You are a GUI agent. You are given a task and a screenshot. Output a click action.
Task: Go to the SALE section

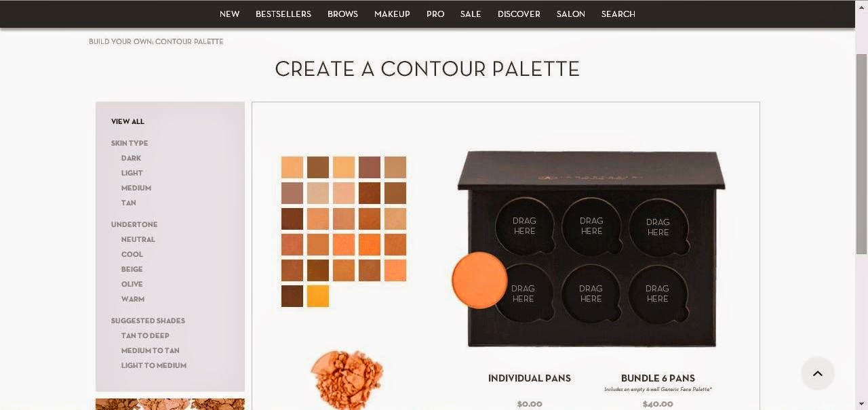471,14
